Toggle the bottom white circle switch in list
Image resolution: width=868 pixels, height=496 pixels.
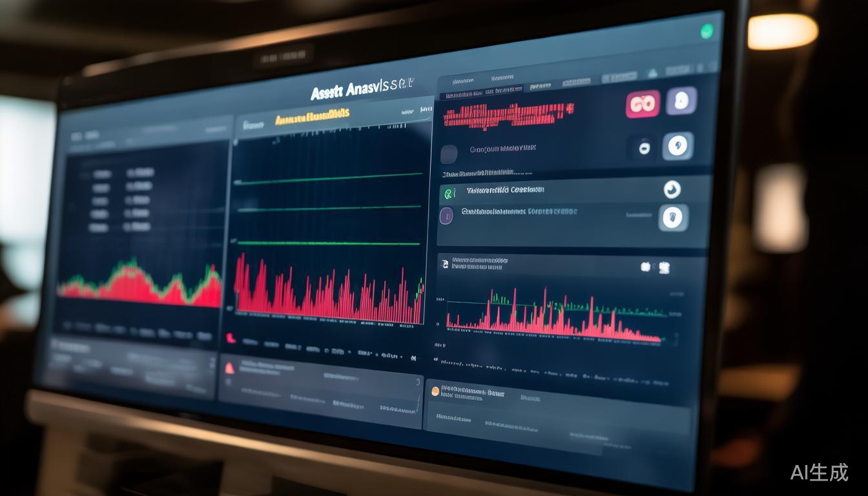point(673,218)
